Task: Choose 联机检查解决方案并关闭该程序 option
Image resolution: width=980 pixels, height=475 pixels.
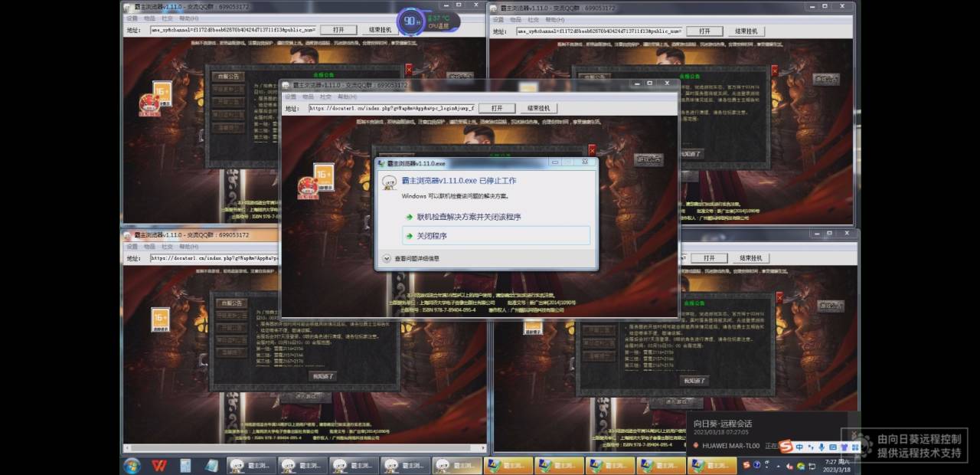Action: coord(469,217)
